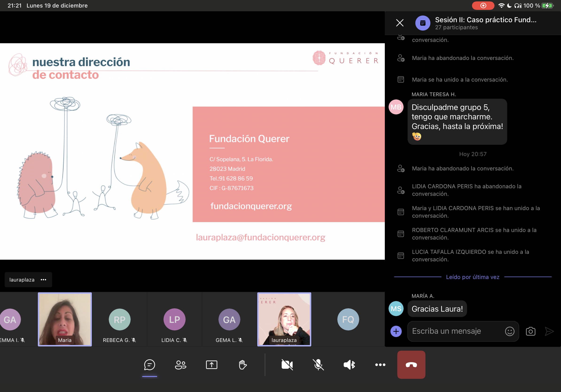This screenshot has width=561, height=392.
Task: Tap 'LIDIA CARDONA PERIS ha abandonado' notice
Action: coord(466,190)
